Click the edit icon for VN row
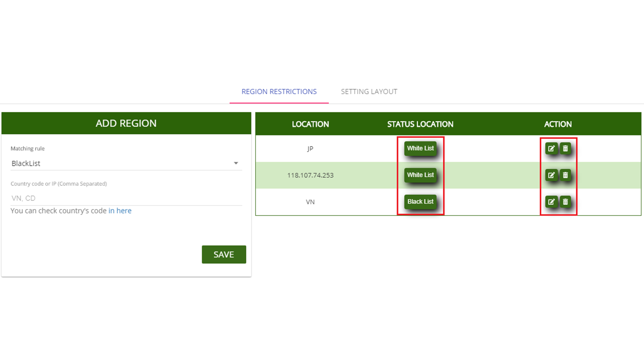The height and width of the screenshot is (362, 644). pos(551,202)
